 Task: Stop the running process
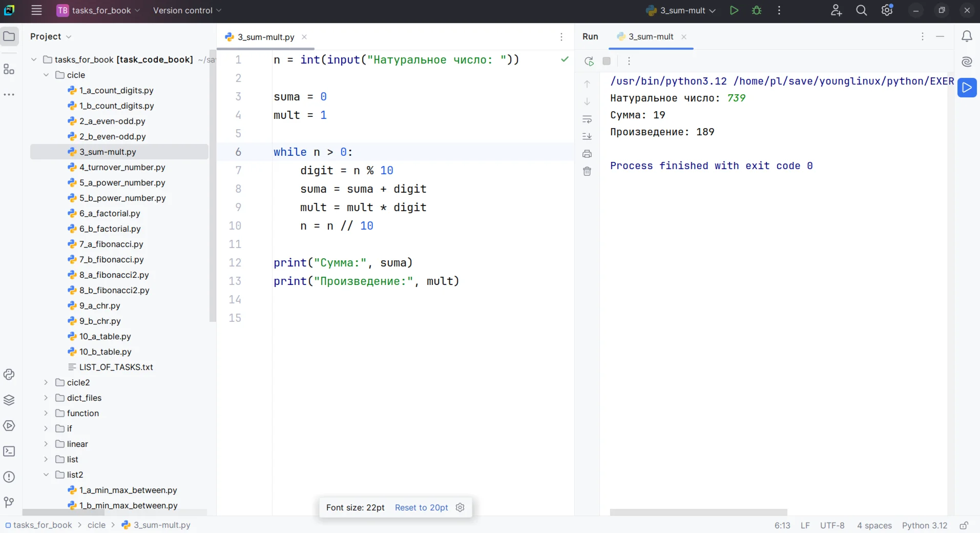607,61
